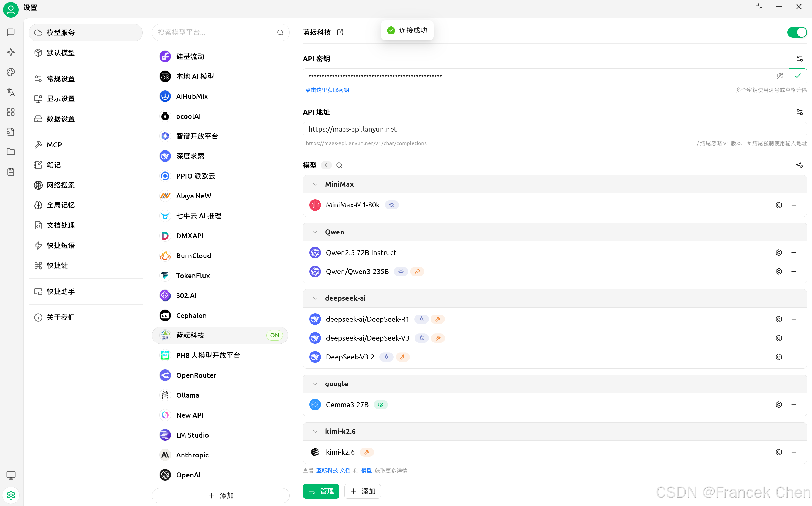This screenshot has height=506, width=812.
Task: Click the monitor icon in the bottom sidebar
Action: coord(11,475)
